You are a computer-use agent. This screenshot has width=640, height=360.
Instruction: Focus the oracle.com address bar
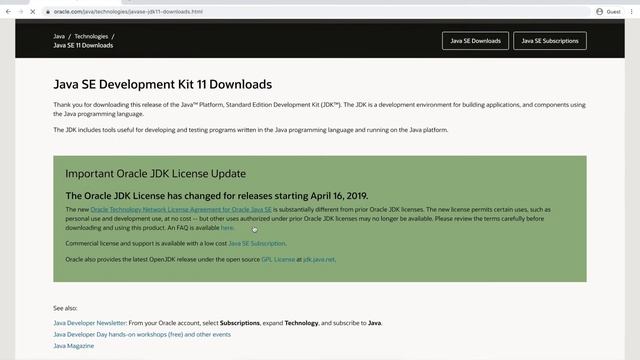[316, 12]
